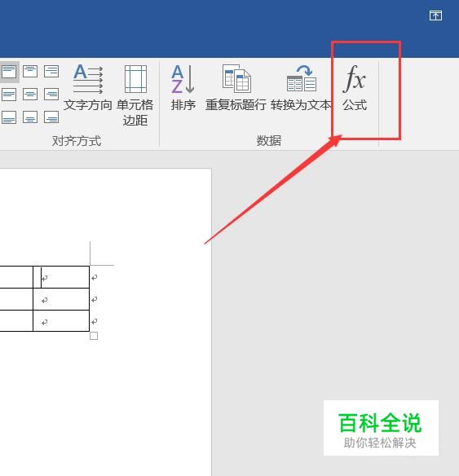Align cell text bottom left

tap(9, 117)
